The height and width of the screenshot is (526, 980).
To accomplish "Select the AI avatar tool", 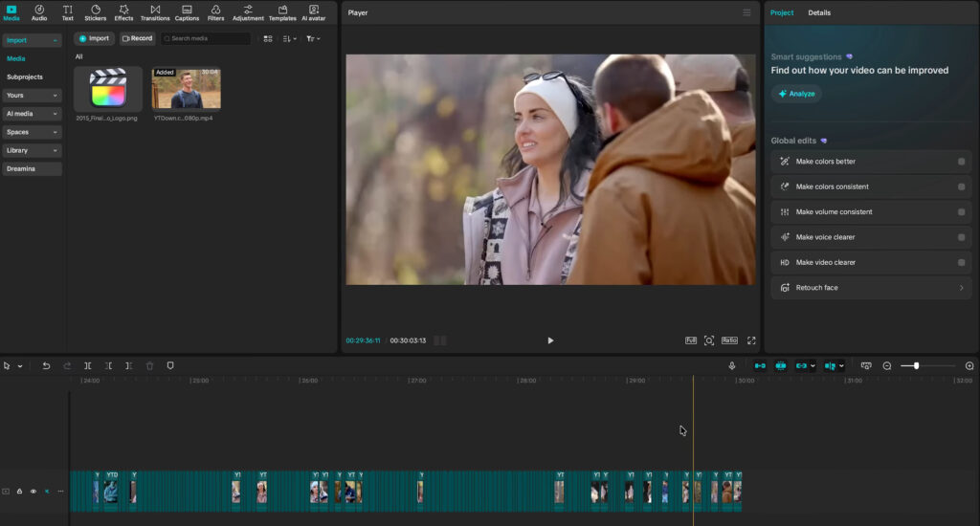I will pos(314,12).
